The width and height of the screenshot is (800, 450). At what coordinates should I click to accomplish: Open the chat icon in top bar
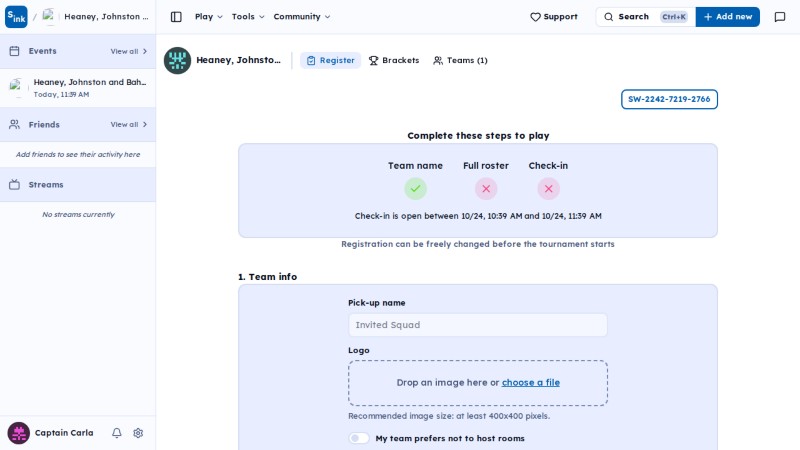pyautogui.click(x=780, y=17)
